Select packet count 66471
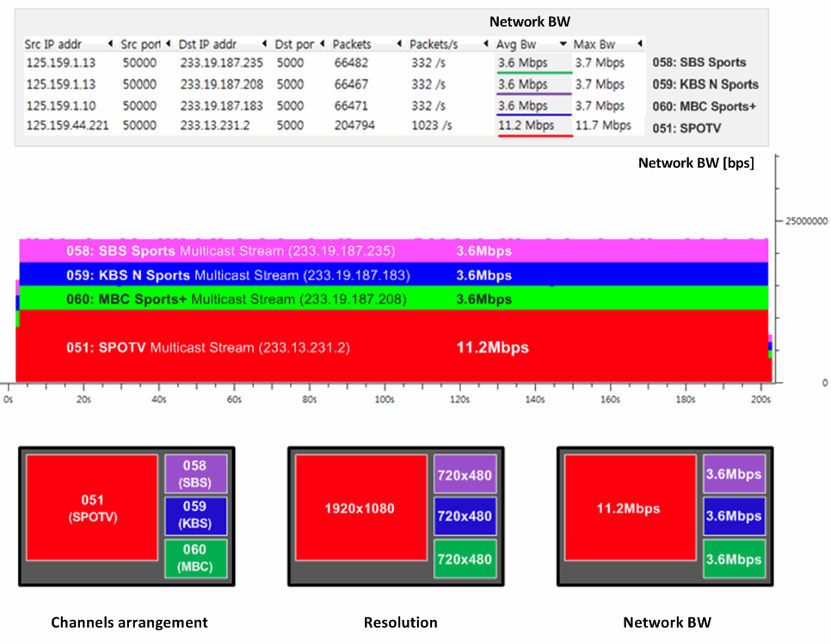The width and height of the screenshot is (831, 644). [x=351, y=106]
